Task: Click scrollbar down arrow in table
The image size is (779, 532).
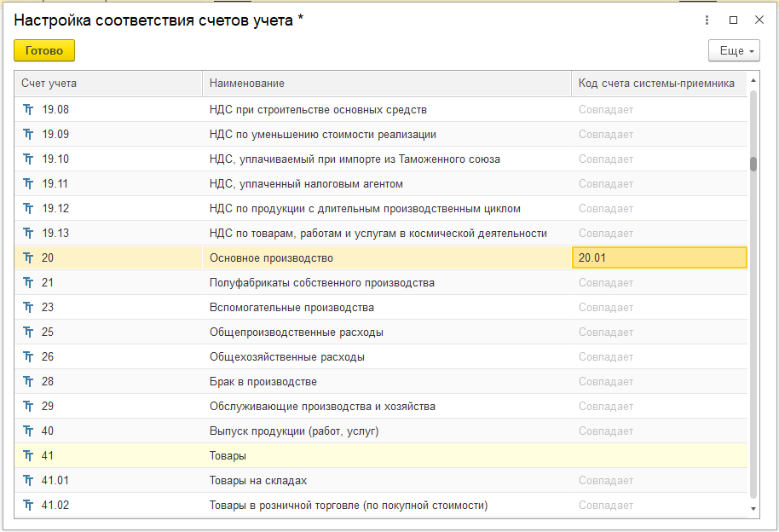Action: (753, 509)
